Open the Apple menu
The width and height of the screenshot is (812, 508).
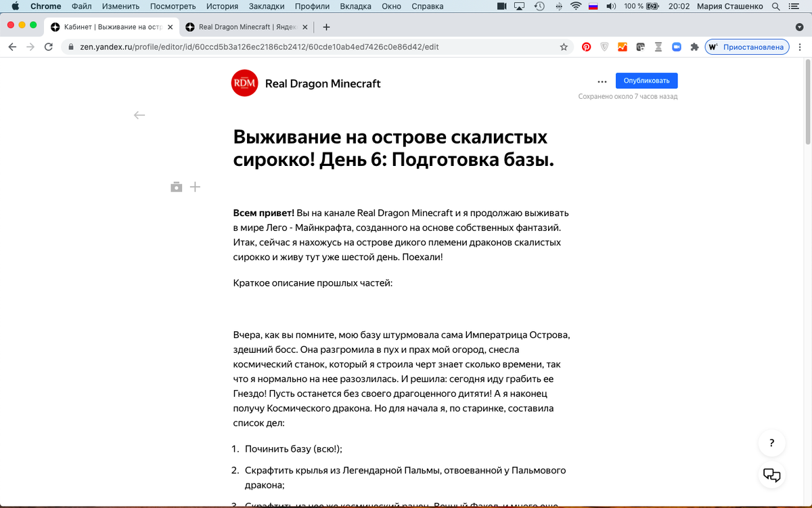(x=14, y=6)
